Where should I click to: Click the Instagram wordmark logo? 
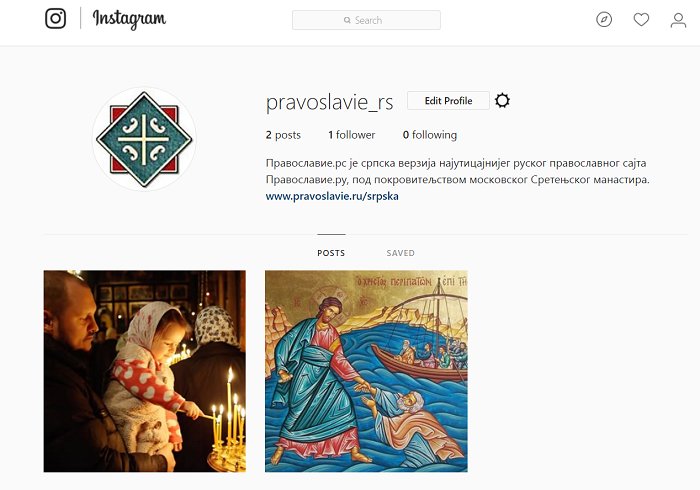(129, 19)
